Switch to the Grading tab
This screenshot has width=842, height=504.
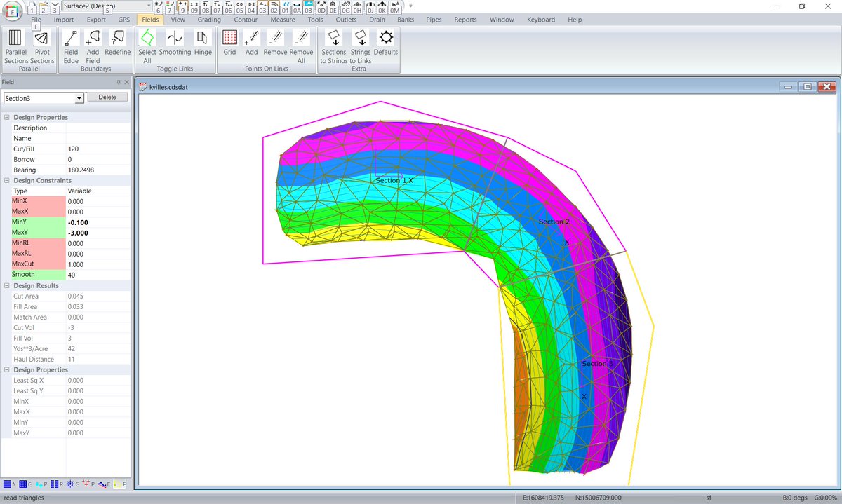pos(209,20)
